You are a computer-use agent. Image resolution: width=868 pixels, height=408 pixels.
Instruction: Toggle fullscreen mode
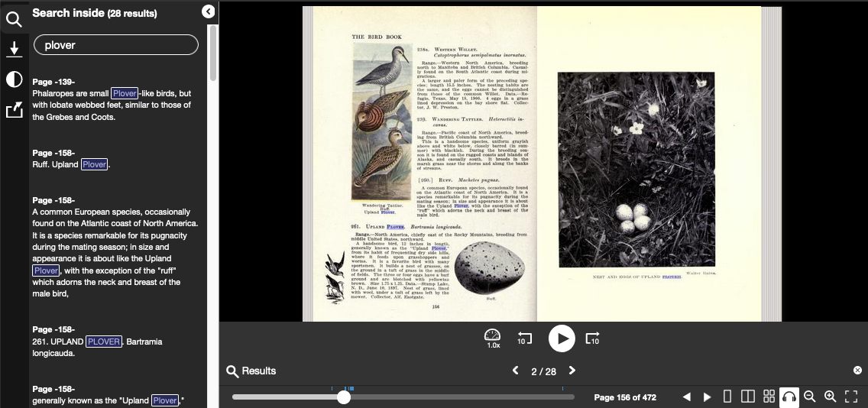tap(851, 397)
